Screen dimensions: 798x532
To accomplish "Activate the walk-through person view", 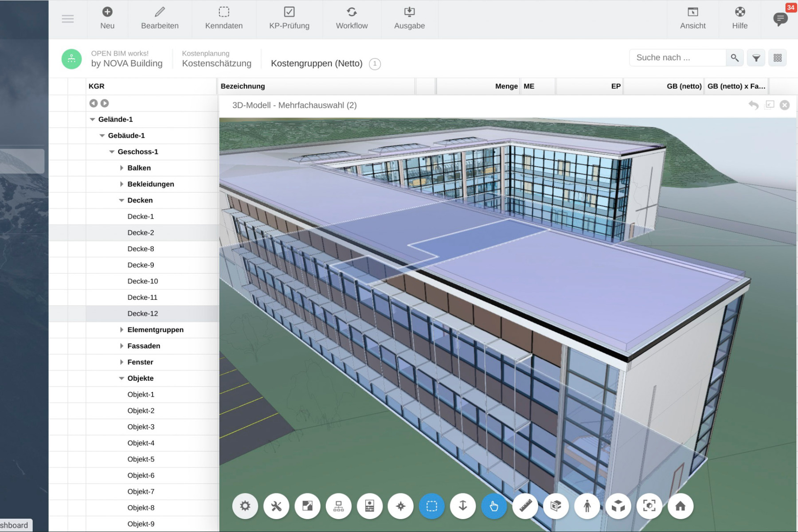I will click(587, 506).
